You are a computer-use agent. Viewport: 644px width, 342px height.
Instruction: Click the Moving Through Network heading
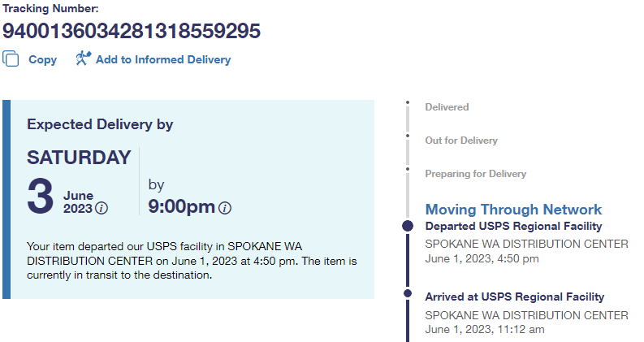pos(513,210)
